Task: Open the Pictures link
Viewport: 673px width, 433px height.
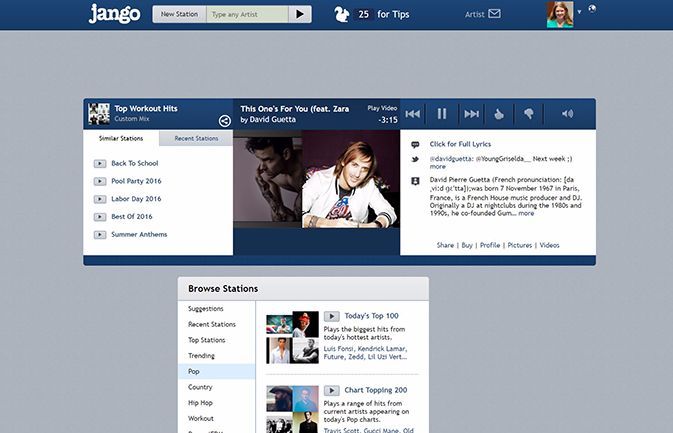Action: [x=519, y=245]
